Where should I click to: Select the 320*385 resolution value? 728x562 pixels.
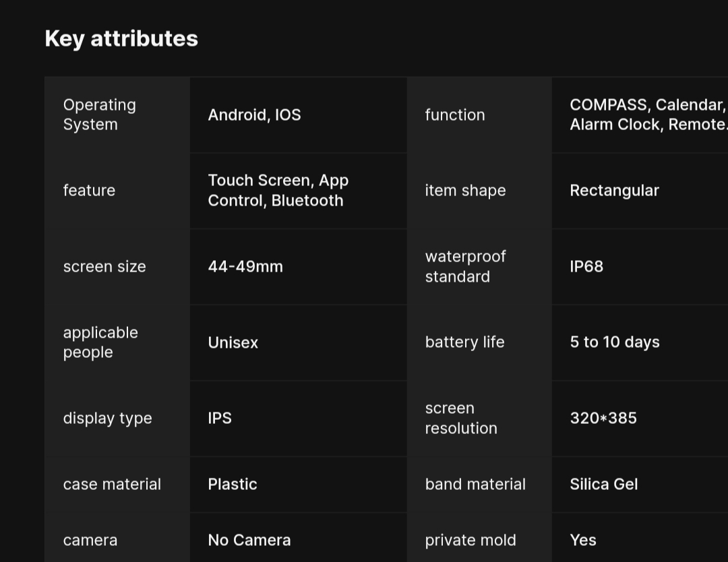click(603, 418)
